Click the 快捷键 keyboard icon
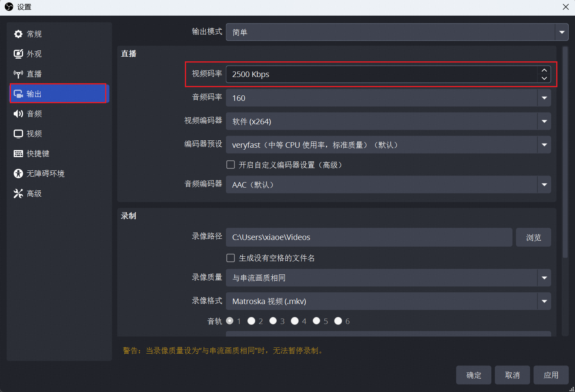 [x=18, y=154]
